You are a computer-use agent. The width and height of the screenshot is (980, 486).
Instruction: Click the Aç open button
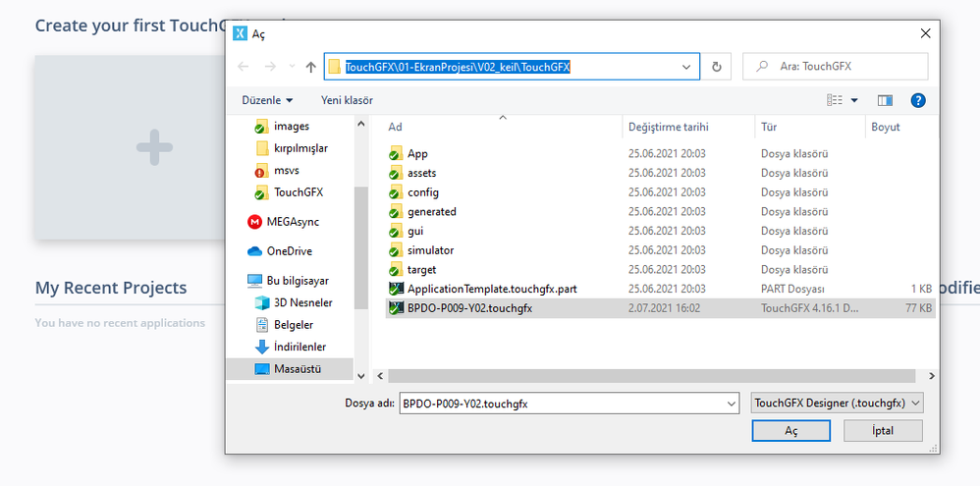click(x=791, y=431)
